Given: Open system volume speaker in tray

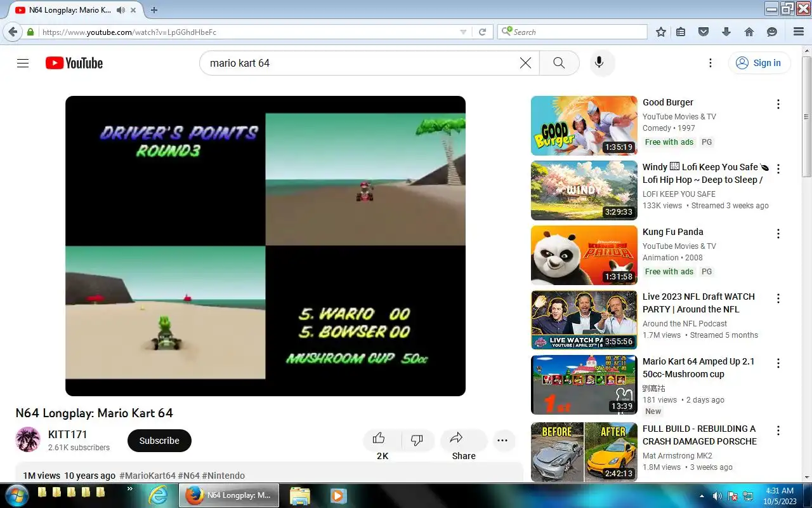Looking at the screenshot, I should click(717, 496).
